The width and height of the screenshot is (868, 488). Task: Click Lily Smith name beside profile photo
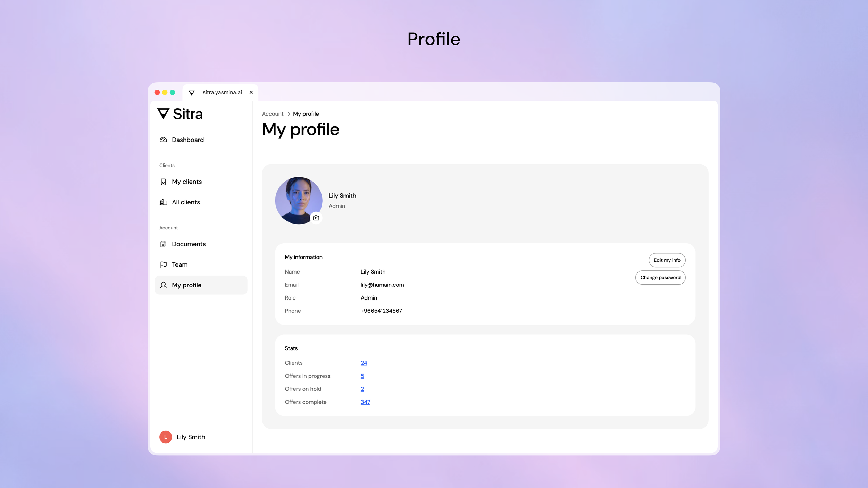coord(342,196)
